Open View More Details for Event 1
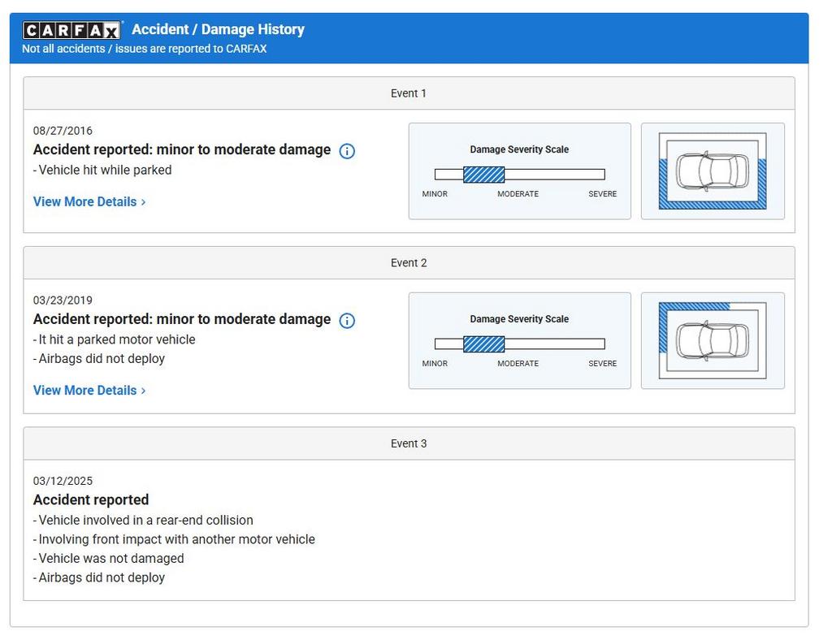The height and width of the screenshot is (644, 832). point(84,202)
